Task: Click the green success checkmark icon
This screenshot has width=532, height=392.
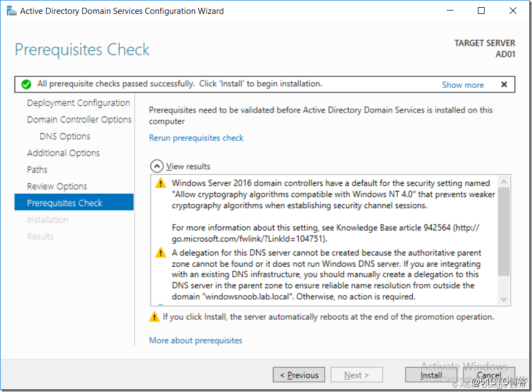Action: [x=26, y=84]
